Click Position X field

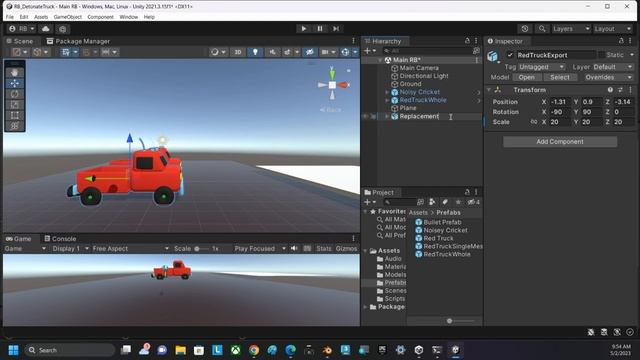pos(560,102)
